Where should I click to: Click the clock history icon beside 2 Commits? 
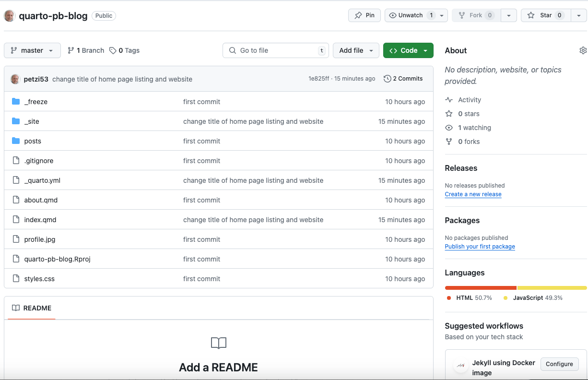coord(388,79)
